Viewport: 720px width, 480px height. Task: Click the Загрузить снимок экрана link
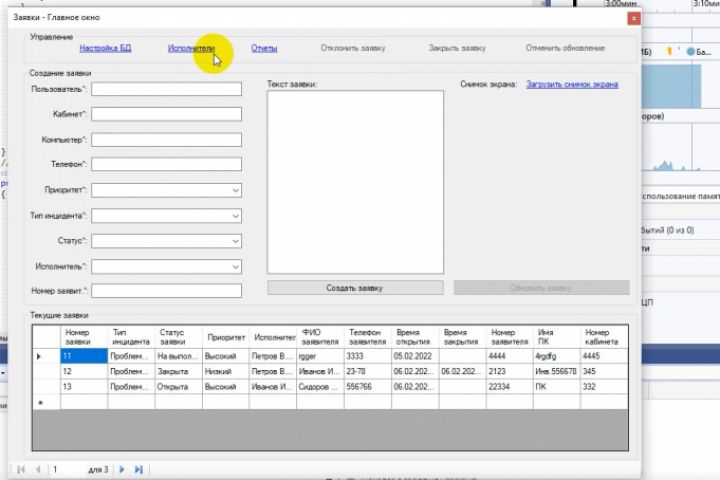point(572,85)
